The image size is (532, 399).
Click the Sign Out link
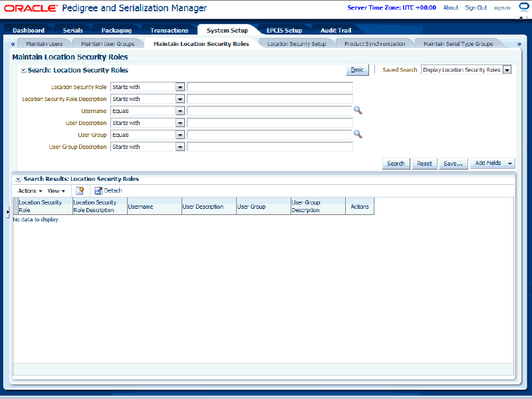click(475, 7)
